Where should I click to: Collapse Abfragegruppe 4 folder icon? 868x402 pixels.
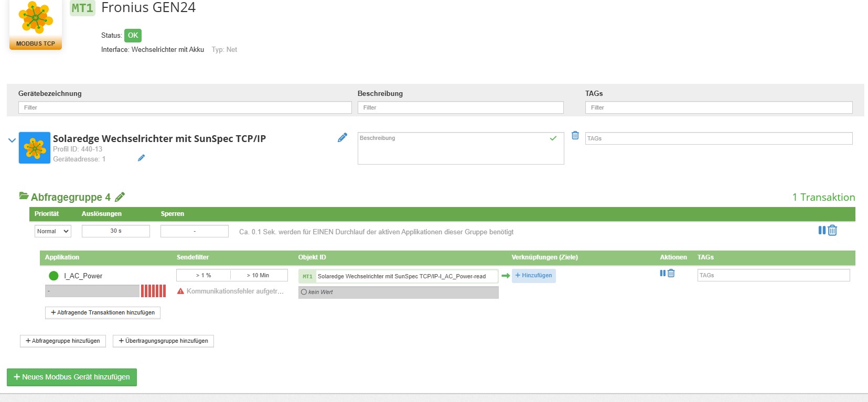pos(24,196)
